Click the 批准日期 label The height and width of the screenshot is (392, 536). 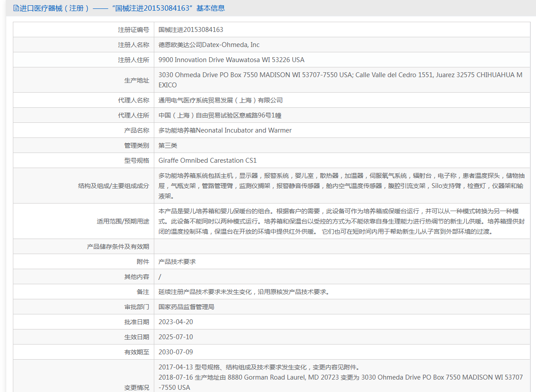(137, 322)
